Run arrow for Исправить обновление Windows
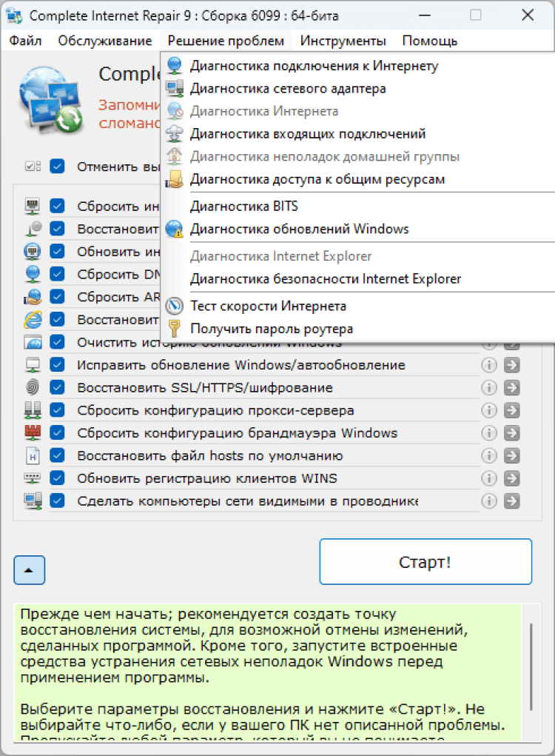The width and height of the screenshot is (555, 756). [511, 365]
